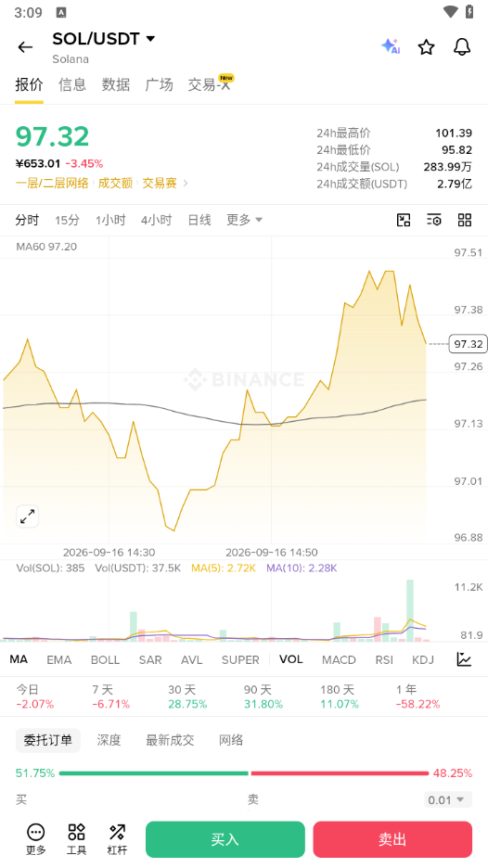Tap the MA60 97.20 label
The width and height of the screenshot is (488, 868).
pyautogui.click(x=46, y=247)
